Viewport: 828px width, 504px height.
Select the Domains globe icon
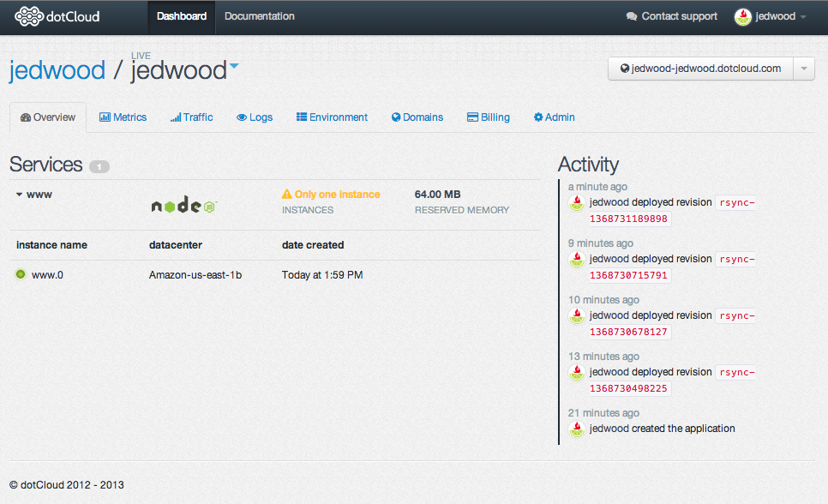tap(395, 117)
